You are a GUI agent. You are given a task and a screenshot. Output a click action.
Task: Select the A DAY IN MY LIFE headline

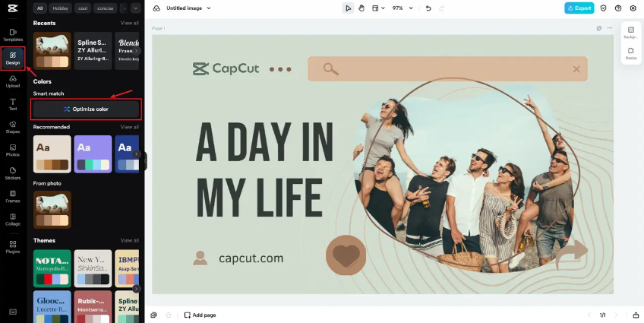264,170
